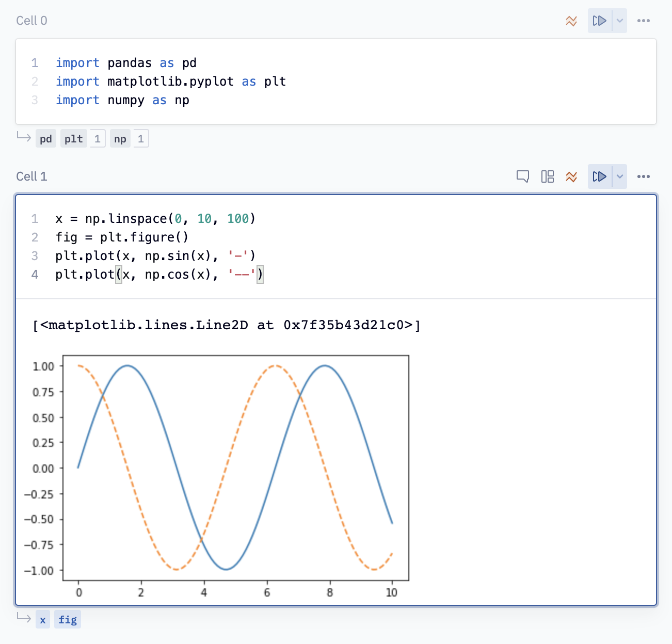Select the fig variable chip below Cell 1
This screenshot has width=672, height=644.
coord(67,619)
